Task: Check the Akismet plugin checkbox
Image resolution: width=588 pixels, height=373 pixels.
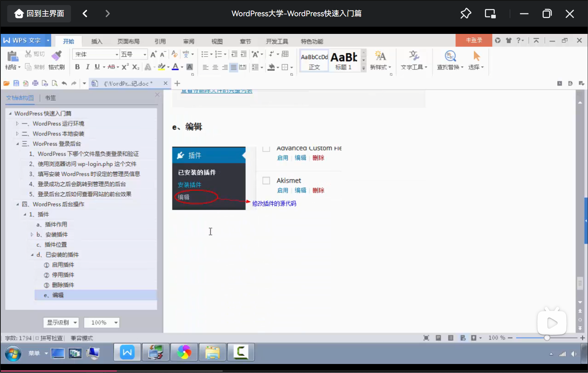Action: (x=266, y=181)
